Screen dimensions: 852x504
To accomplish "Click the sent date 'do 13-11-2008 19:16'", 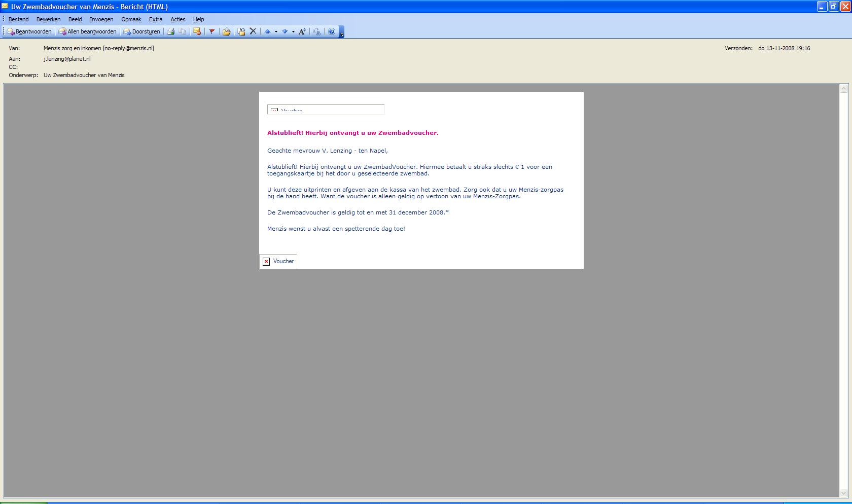I will (x=784, y=48).
